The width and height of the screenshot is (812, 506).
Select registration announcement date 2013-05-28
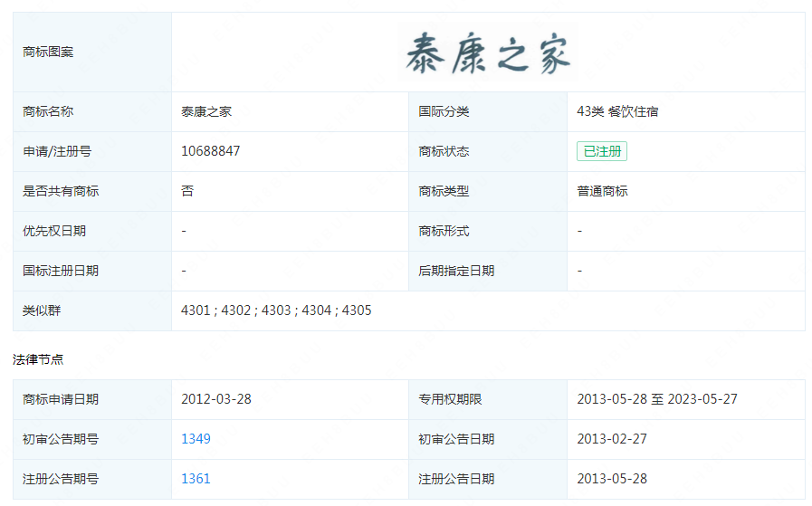pyautogui.click(x=612, y=479)
